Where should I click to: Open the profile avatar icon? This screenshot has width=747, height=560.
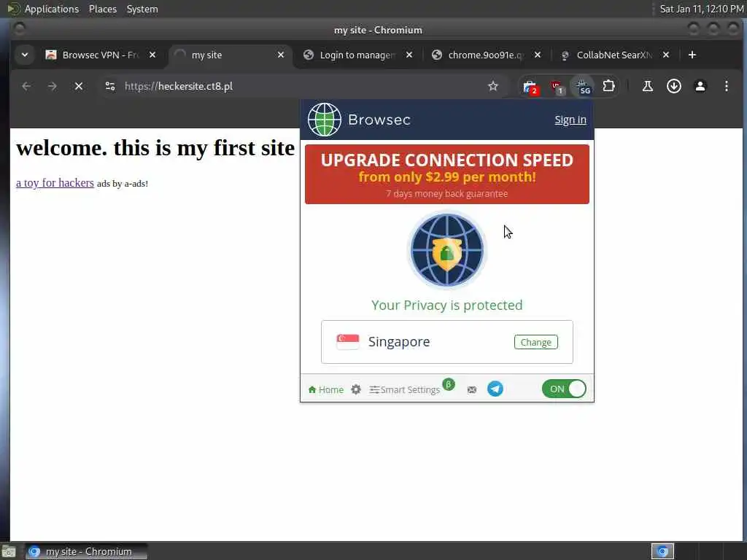coord(700,86)
